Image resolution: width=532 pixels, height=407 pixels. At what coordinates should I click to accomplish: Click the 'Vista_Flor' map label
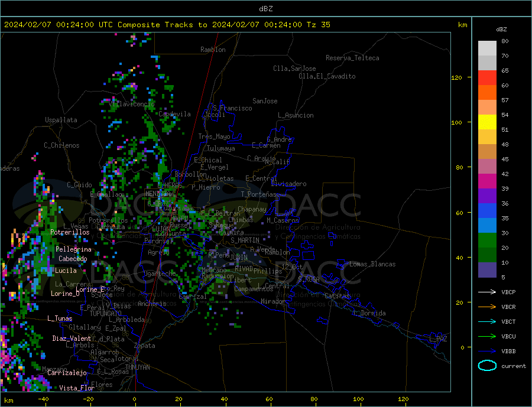point(77,388)
